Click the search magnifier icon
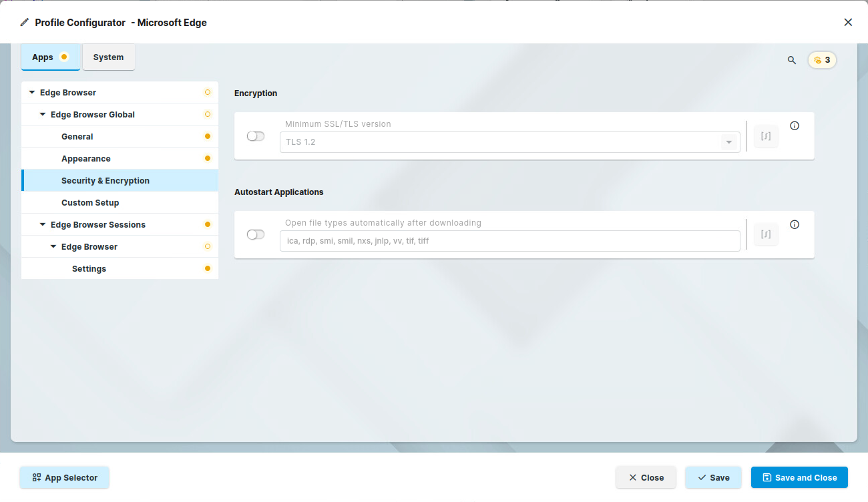This screenshot has width=868, height=502. (x=792, y=60)
